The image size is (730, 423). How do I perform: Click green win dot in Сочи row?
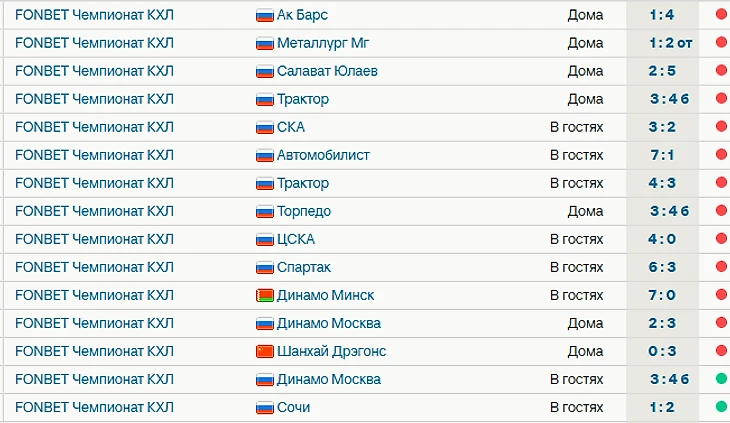pos(721,407)
